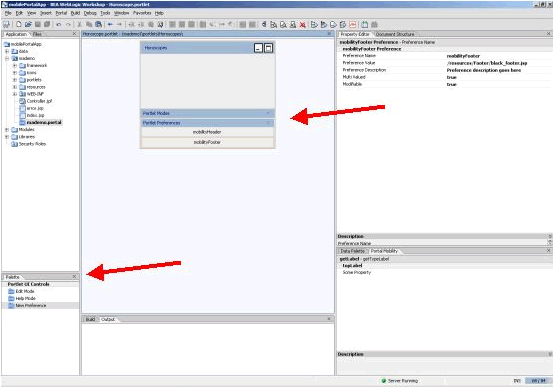
Task: Open the Tools menu
Action: 105,13
